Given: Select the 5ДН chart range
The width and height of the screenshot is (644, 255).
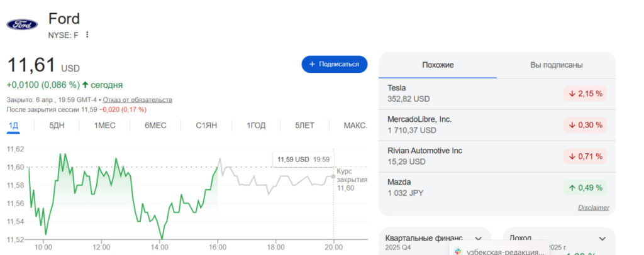Looking at the screenshot, I should (57, 126).
